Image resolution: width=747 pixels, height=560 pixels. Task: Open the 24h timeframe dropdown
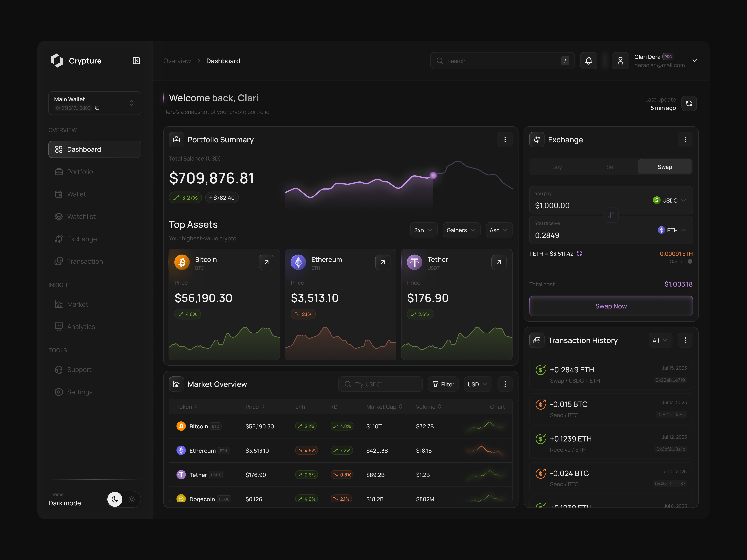pyautogui.click(x=423, y=230)
